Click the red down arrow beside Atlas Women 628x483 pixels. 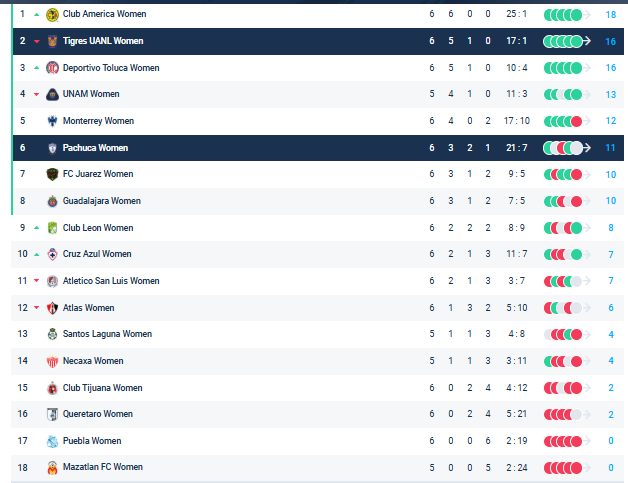(x=37, y=308)
